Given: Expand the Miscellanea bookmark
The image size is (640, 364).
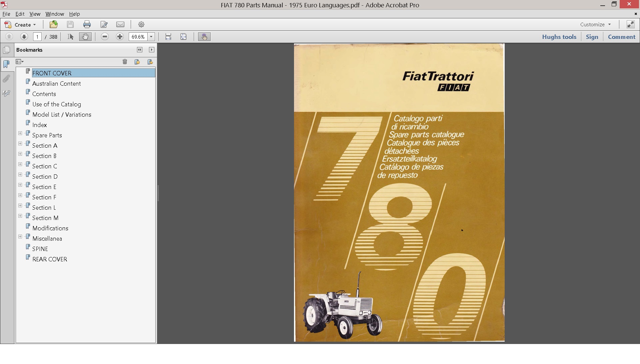Looking at the screenshot, I should tap(20, 237).
